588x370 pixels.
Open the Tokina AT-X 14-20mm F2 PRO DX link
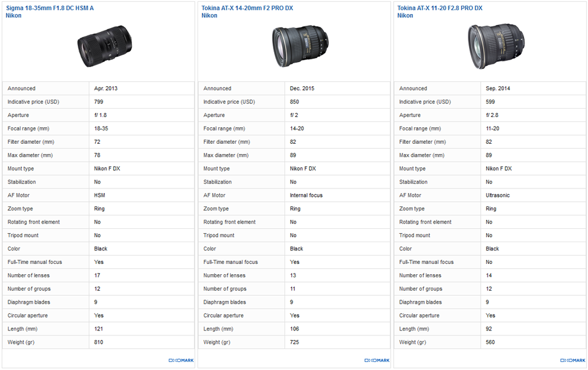tap(247, 8)
